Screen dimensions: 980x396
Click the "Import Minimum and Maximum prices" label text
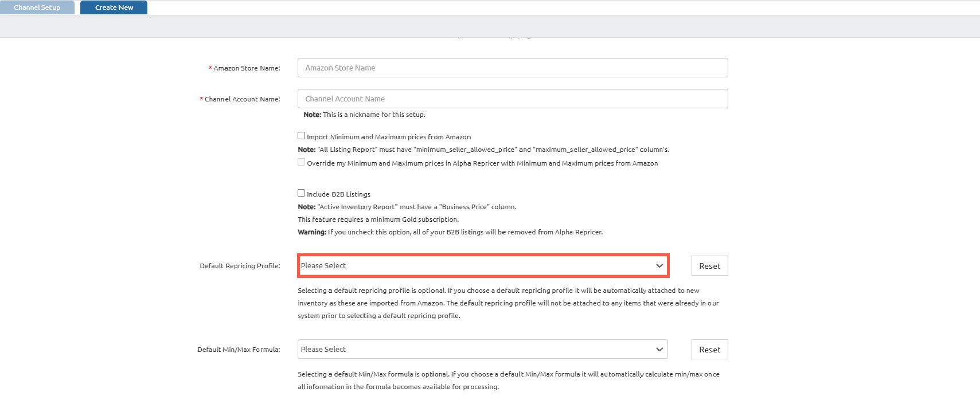point(388,137)
